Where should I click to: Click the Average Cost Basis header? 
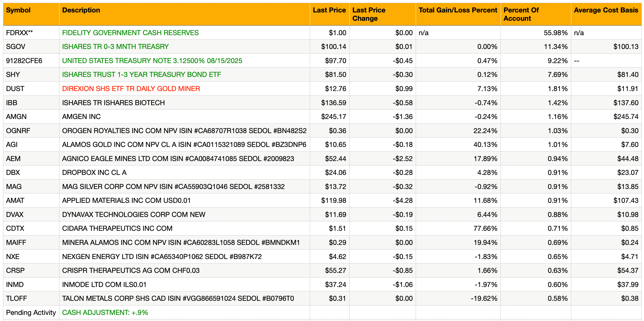point(606,10)
